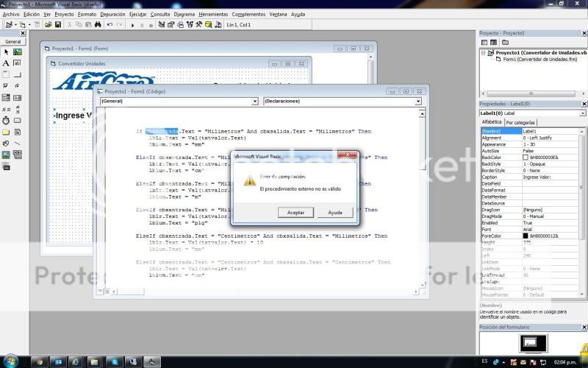Open the Archivo menu
This screenshot has width=588, height=368.
click(x=11, y=14)
